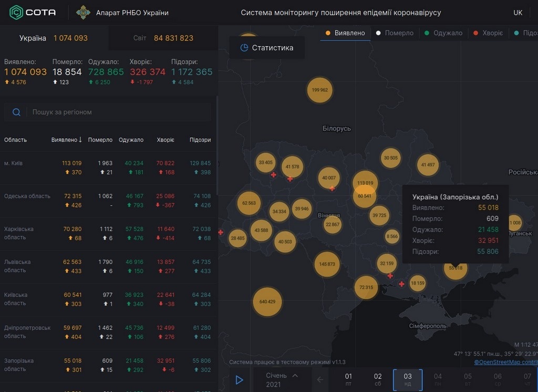Screen dimensions: 538x392
Task: Select date 05 вт on timeline
Action: coord(468,379)
